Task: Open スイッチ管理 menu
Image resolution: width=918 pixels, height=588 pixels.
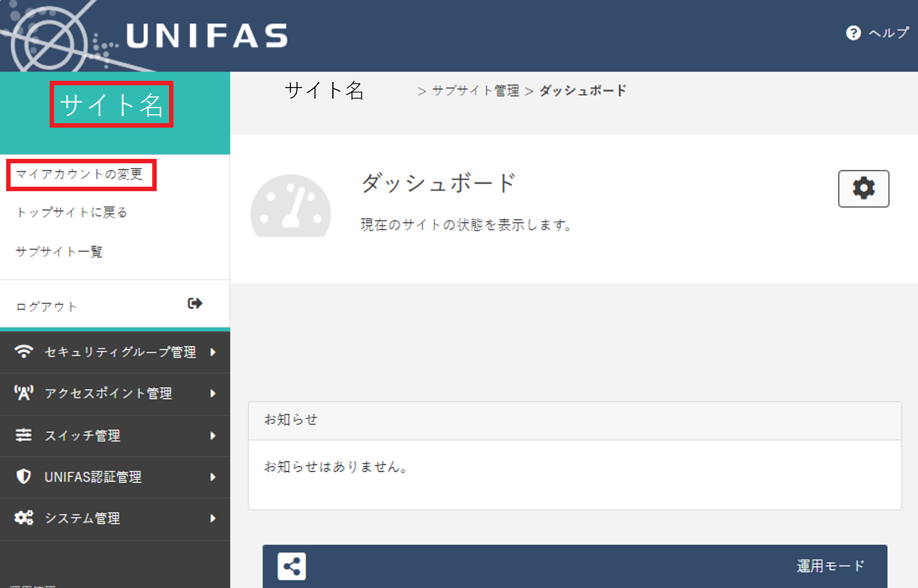Action: pyautogui.click(x=115, y=436)
